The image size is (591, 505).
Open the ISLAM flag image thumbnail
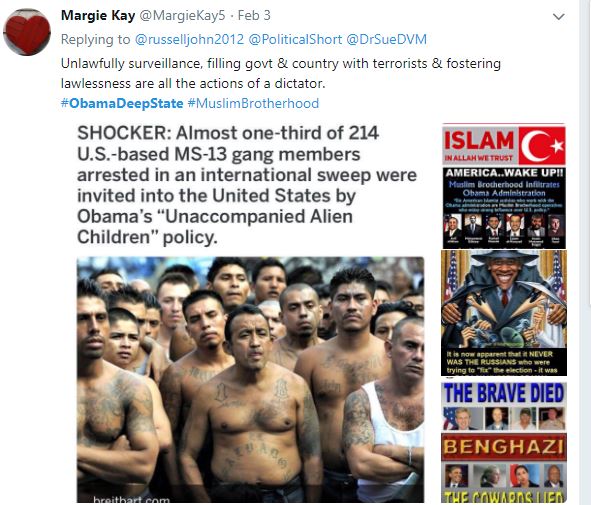tap(504, 145)
